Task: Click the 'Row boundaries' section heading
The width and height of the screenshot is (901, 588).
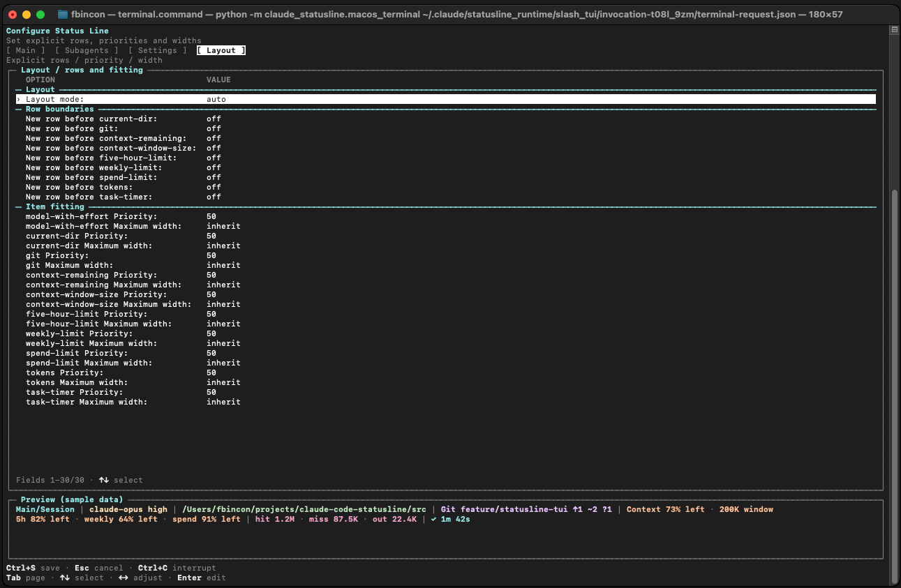Action: coord(60,109)
